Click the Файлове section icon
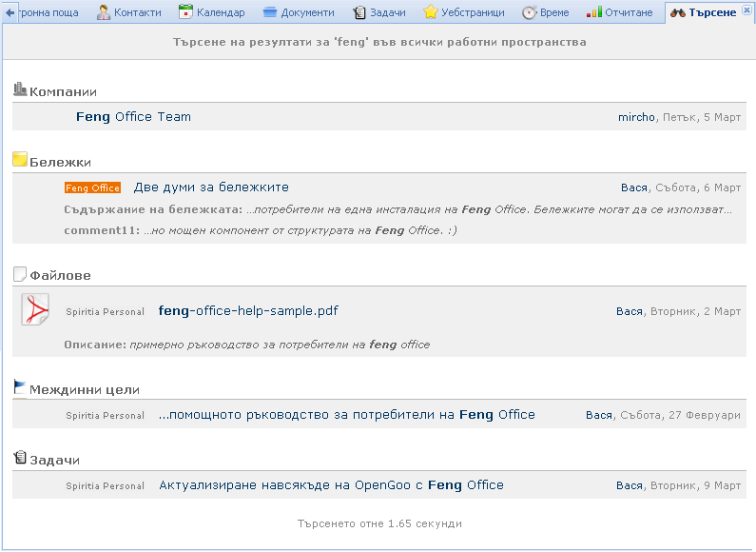This screenshot has height=552, width=756. 20,274
